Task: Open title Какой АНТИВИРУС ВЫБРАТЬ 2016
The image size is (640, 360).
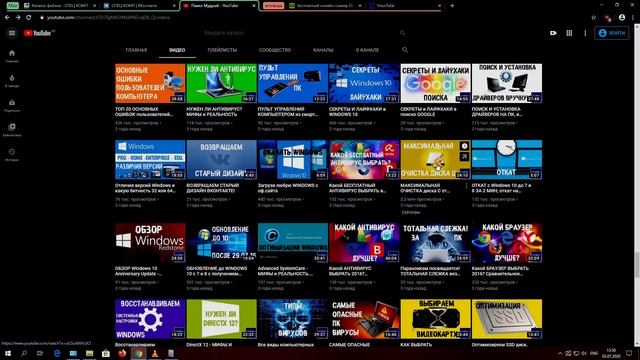Action: click(x=350, y=271)
